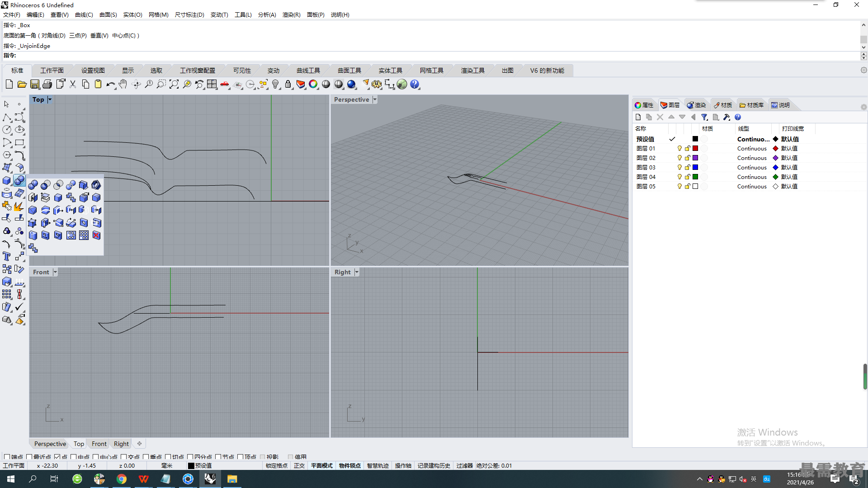The width and height of the screenshot is (868, 488).
Task: Click the Open file folder icon
Action: (x=22, y=84)
